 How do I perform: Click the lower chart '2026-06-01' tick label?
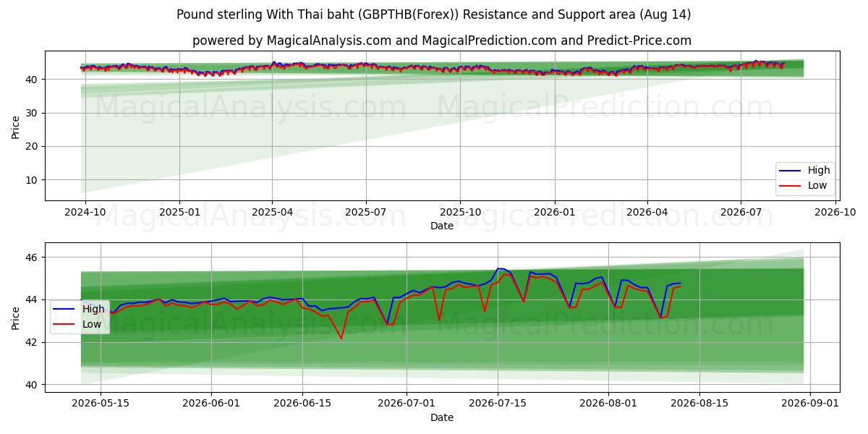point(211,404)
